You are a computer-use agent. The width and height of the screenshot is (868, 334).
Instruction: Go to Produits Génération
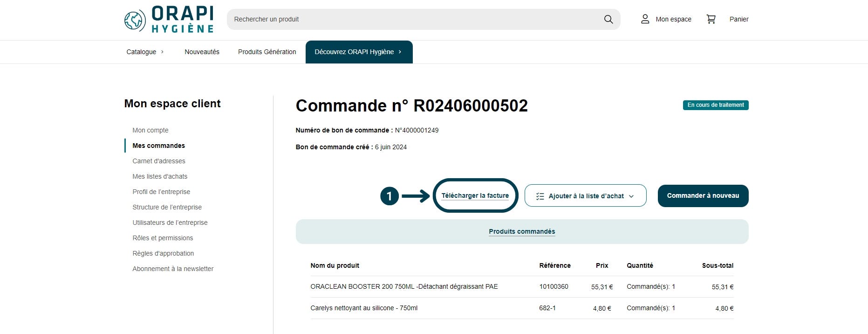[x=267, y=52]
